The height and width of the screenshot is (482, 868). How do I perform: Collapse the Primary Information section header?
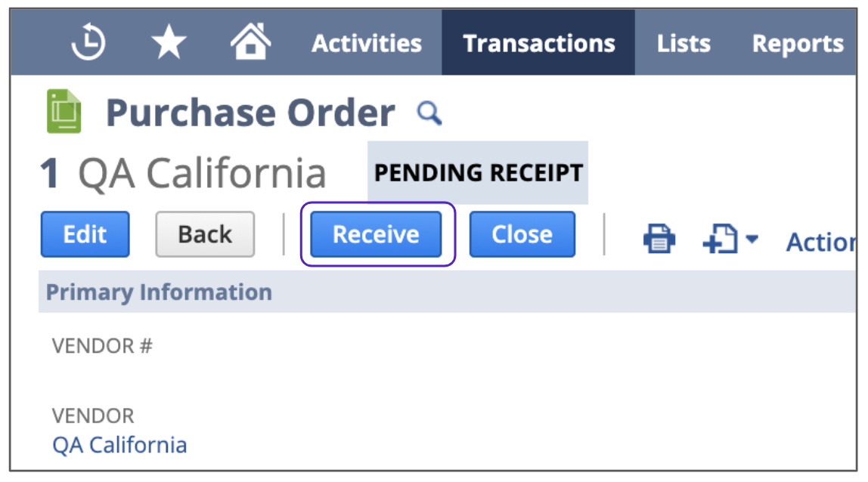159,292
